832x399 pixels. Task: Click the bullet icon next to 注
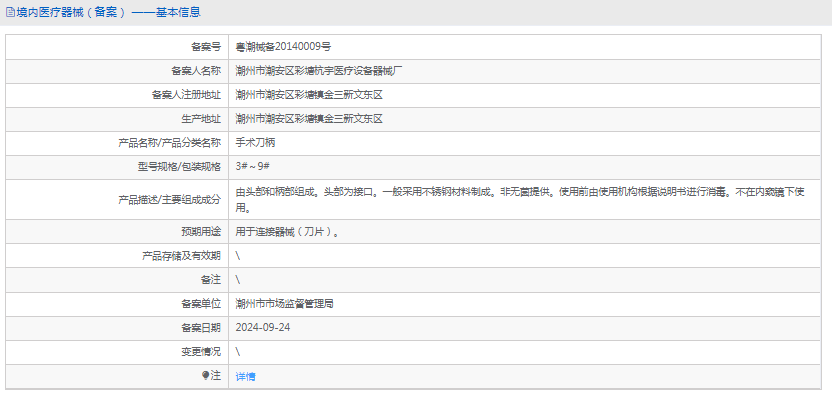(206, 376)
